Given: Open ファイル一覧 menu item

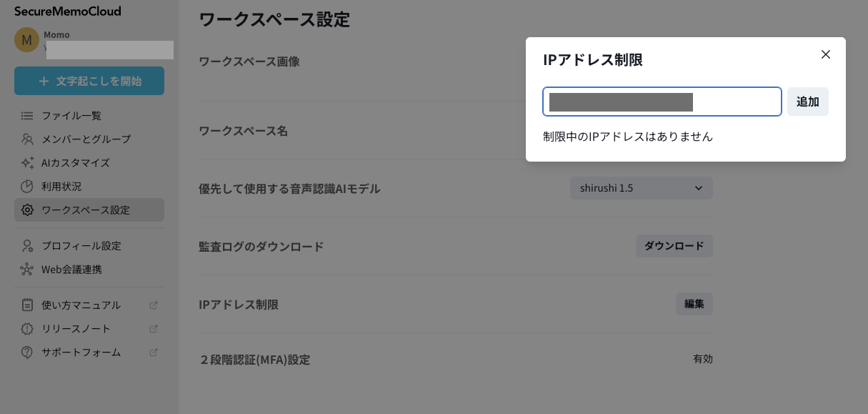Looking at the screenshot, I should 71,115.
